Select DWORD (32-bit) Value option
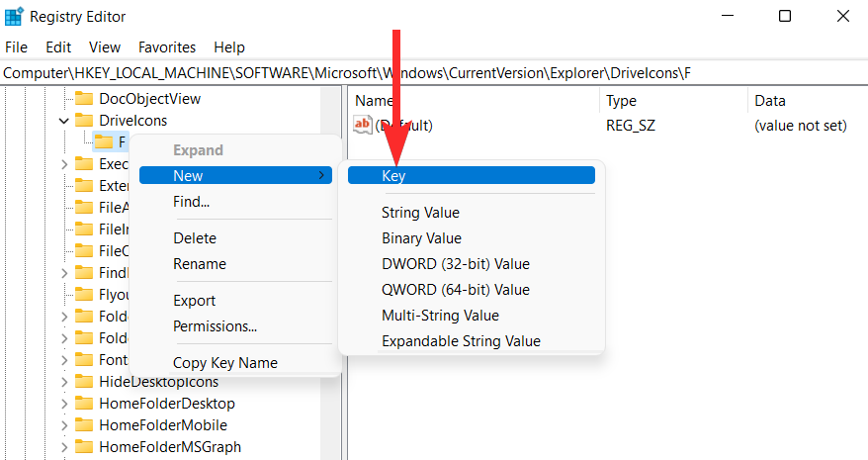This screenshot has width=868, height=460. pyautogui.click(x=456, y=264)
